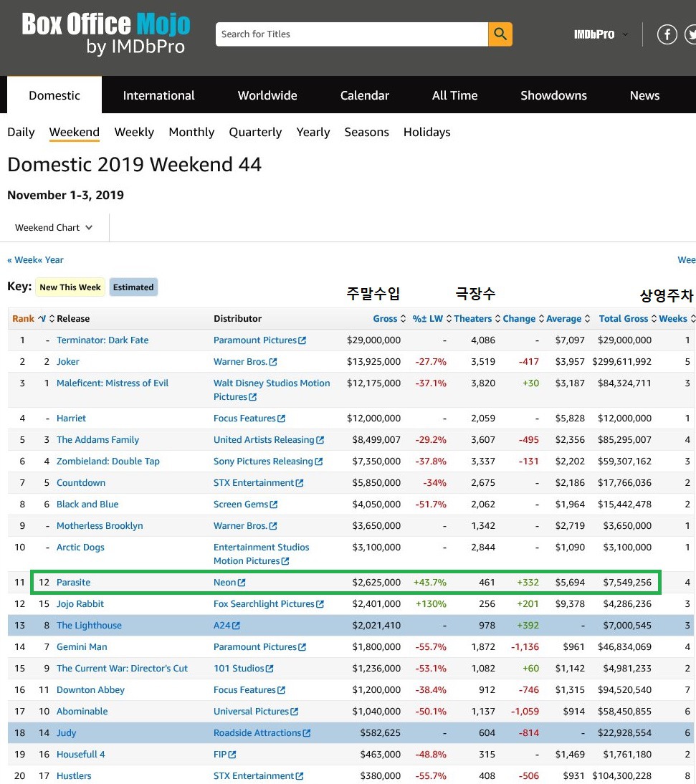Screen dimensions: 696x784
Task: Select the Quarterly sub-navigation link
Action: tap(255, 132)
